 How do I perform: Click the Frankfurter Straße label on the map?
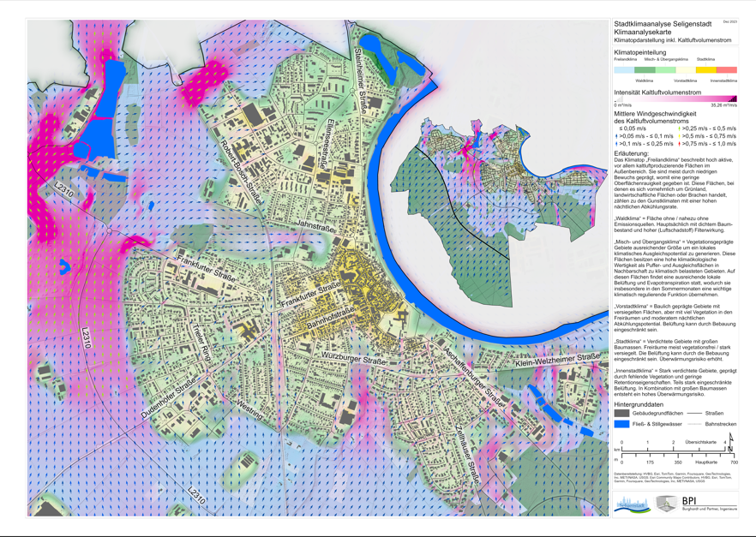point(207,267)
